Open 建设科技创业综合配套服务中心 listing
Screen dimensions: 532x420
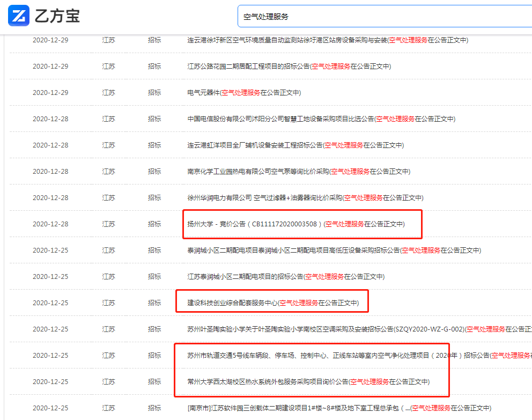coord(273,303)
